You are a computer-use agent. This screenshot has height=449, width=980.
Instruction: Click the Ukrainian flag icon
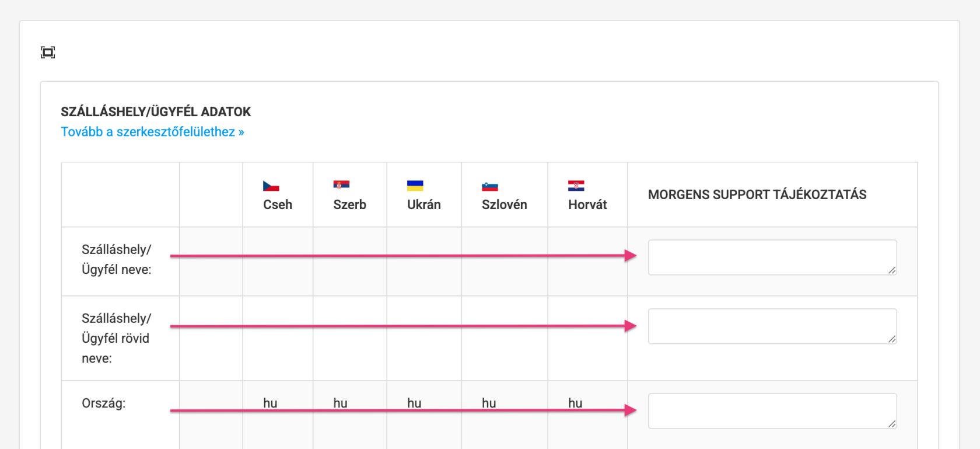pos(415,186)
